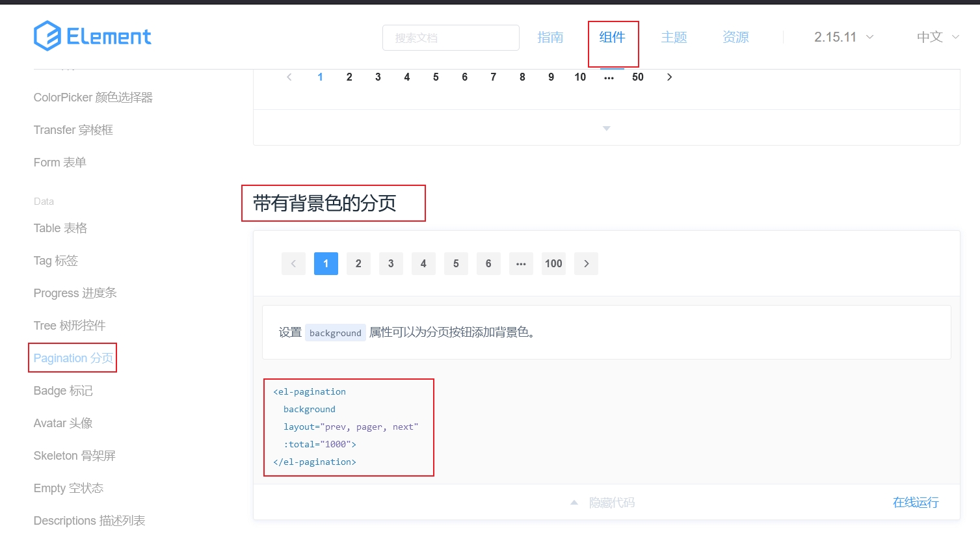Open the 指南 navigation item

(550, 38)
